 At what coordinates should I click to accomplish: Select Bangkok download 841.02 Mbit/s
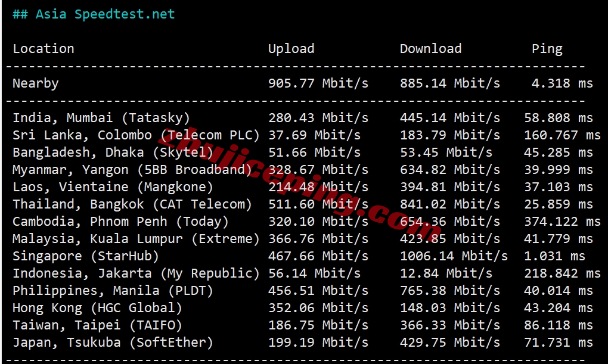tap(450, 204)
